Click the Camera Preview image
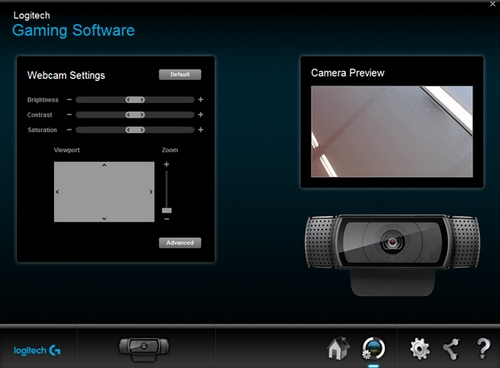Viewport: 500px width, 368px height. coord(392,132)
